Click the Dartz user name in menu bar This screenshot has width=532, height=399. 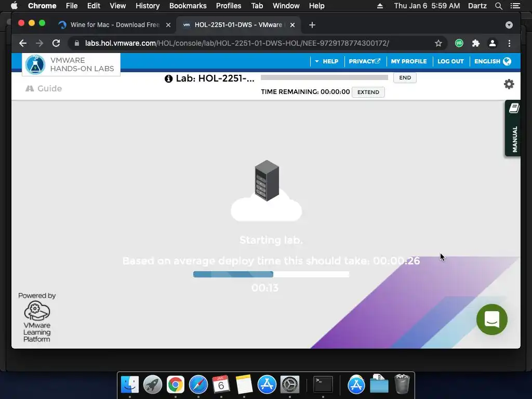477,6
